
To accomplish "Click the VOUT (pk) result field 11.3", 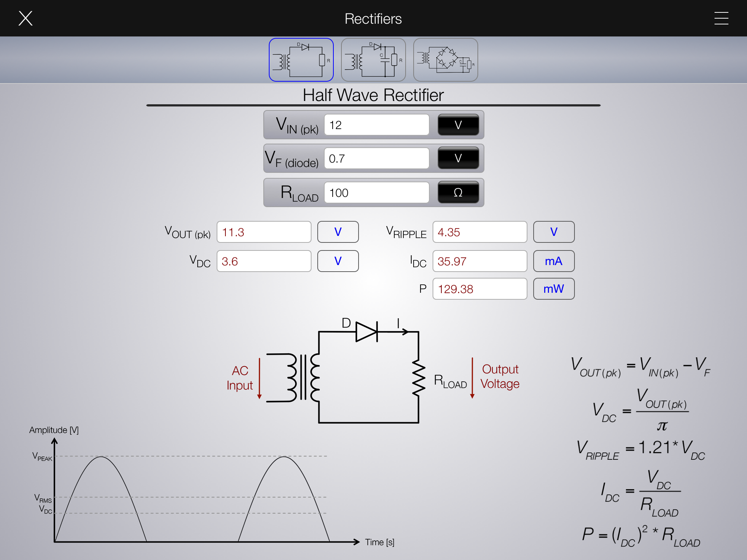I will tap(264, 232).
